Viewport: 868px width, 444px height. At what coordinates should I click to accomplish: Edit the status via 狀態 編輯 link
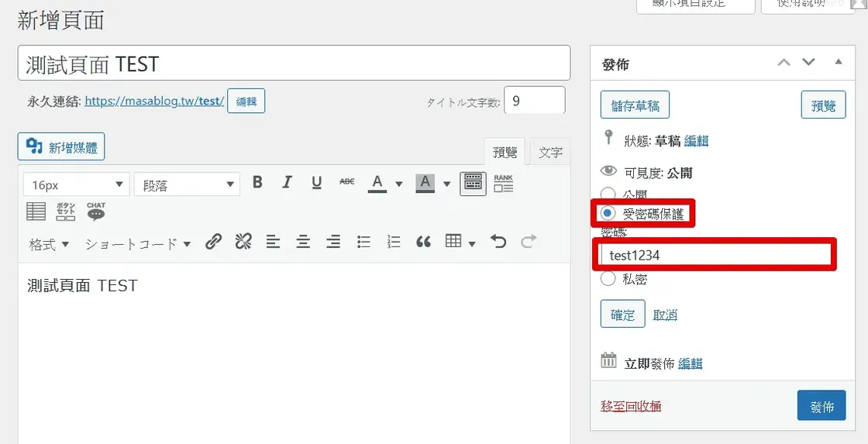tap(697, 140)
